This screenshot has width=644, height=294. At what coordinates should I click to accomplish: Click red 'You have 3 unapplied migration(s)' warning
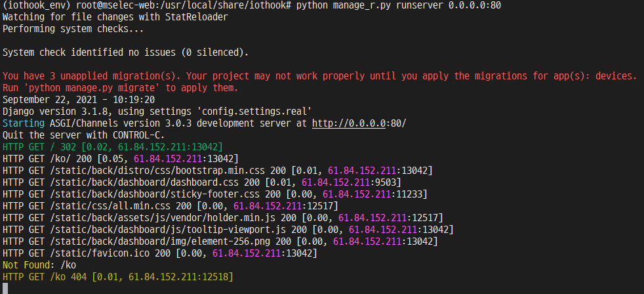click(319, 77)
